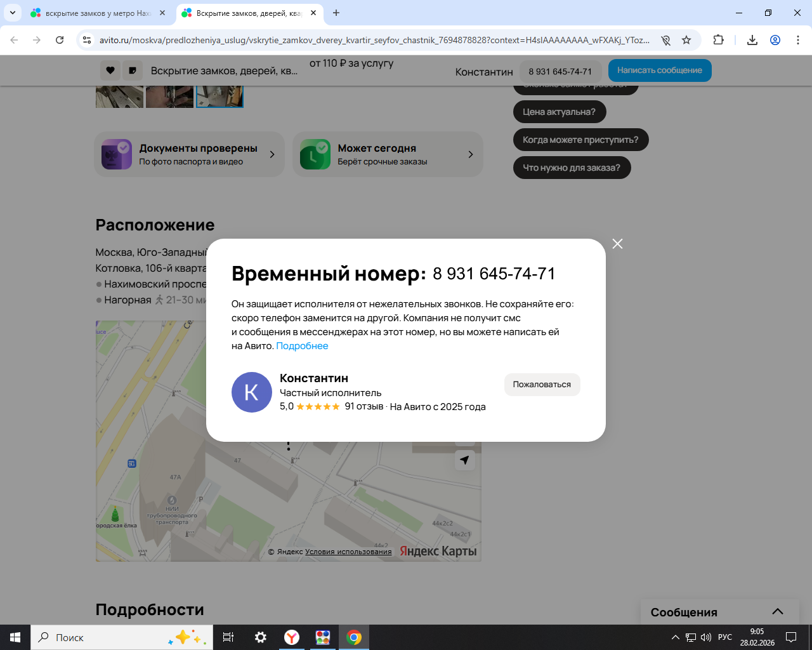Screen dimensions: 812x650
Task: Click the Подробности section heading
Action: tap(150, 609)
